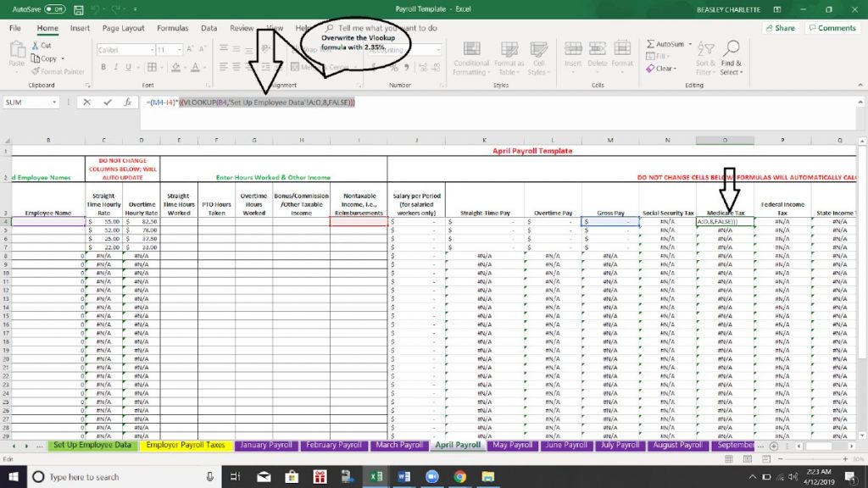868x488 pixels.
Task: Open the Calibri font list
Action: point(152,49)
